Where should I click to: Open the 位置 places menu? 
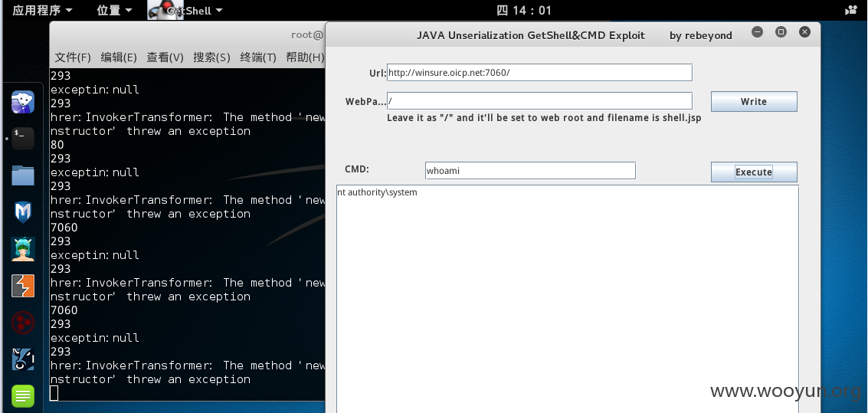(x=114, y=10)
